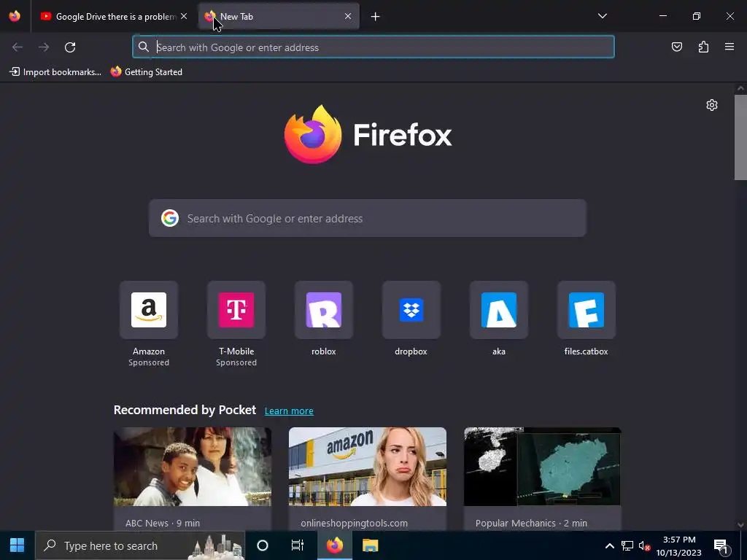Open the Popular Mechanics story thumbnail
Screen dimensions: 747x560
543,467
